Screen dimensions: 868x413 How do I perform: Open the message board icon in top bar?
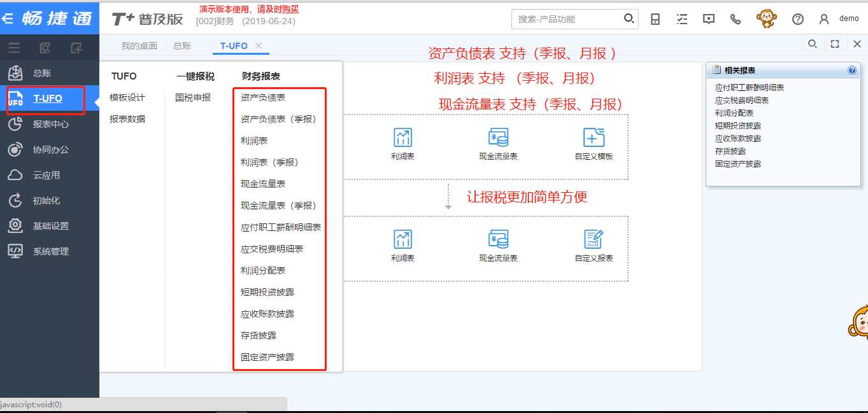pos(709,19)
